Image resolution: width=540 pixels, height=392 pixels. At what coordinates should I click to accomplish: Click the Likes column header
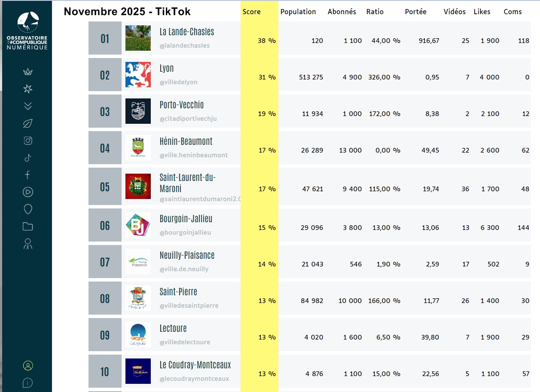click(x=482, y=12)
